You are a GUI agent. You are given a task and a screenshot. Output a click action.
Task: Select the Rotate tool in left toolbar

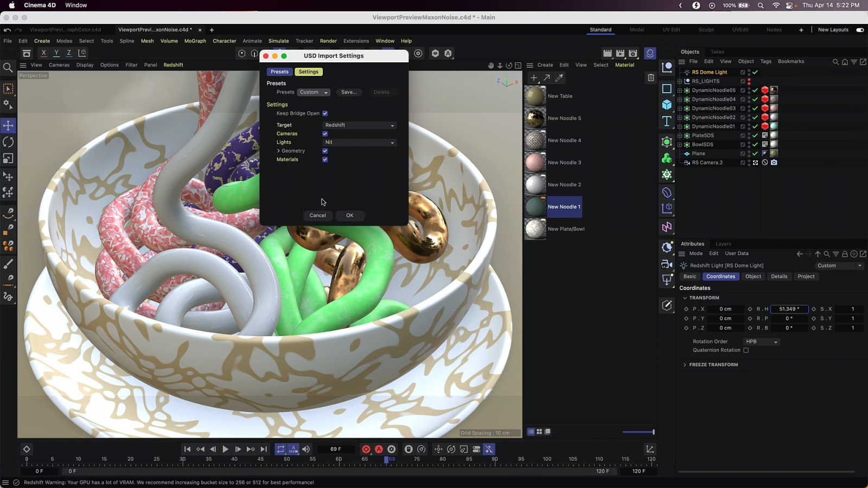(8, 142)
